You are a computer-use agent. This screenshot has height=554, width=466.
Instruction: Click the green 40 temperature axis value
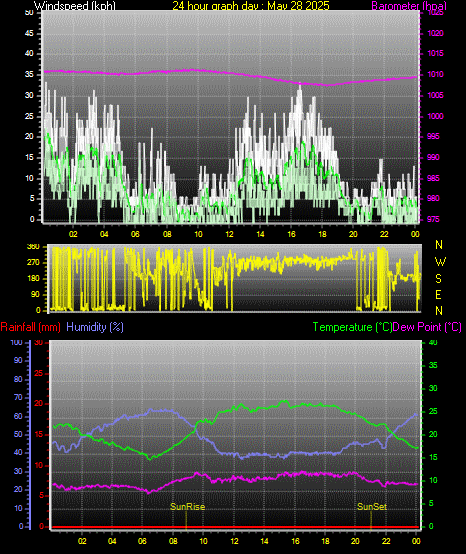[x=433, y=342]
